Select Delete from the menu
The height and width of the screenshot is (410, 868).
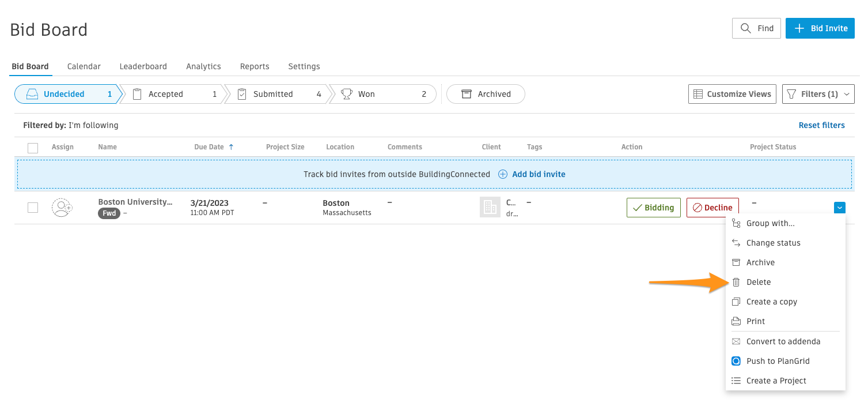pos(786,282)
